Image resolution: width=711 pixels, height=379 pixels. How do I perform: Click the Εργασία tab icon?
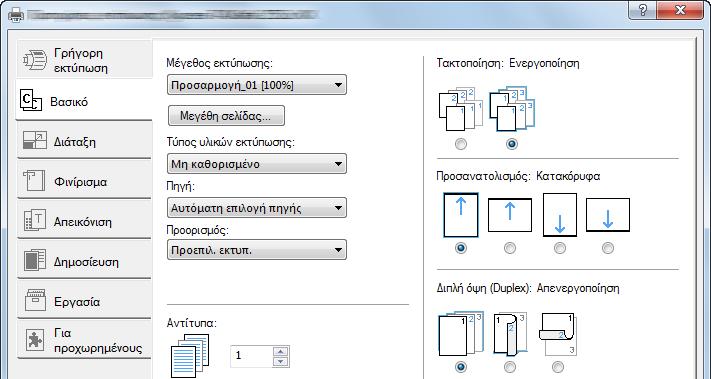(35, 300)
